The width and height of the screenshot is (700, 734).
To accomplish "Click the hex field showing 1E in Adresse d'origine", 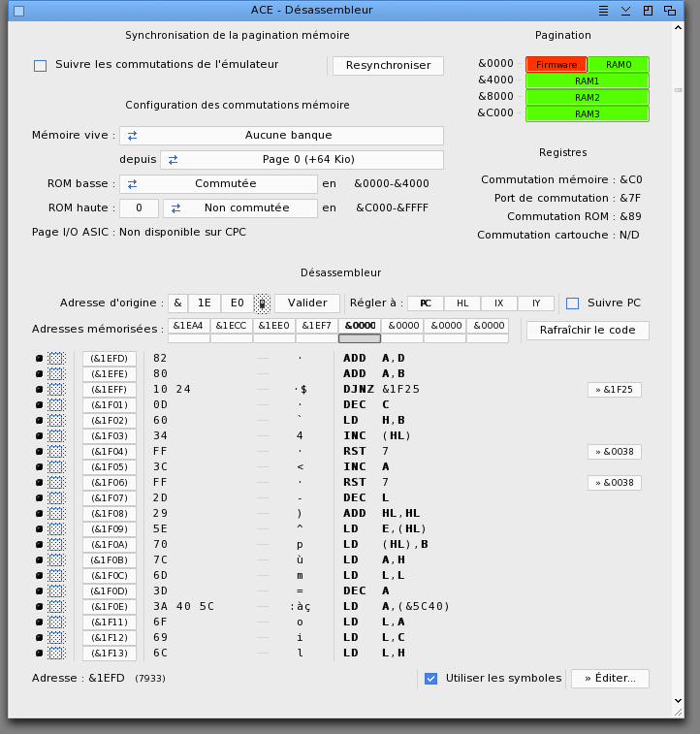I will point(204,303).
